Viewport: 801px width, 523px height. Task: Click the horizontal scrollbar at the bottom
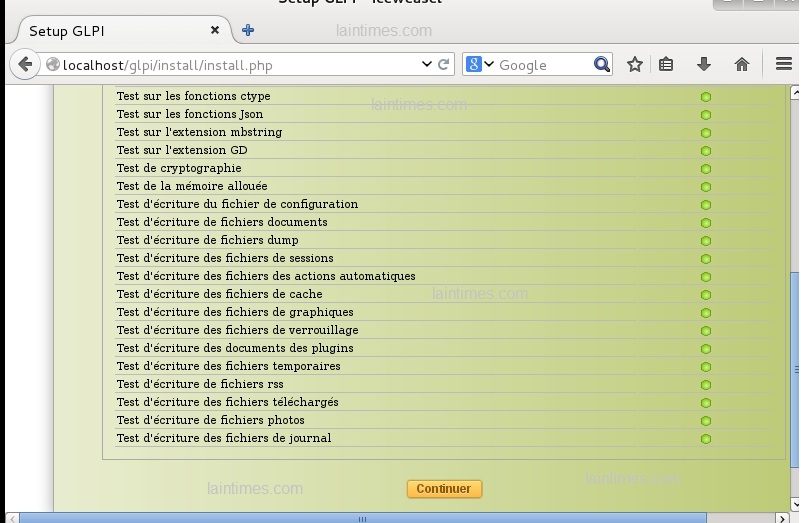click(360, 518)
